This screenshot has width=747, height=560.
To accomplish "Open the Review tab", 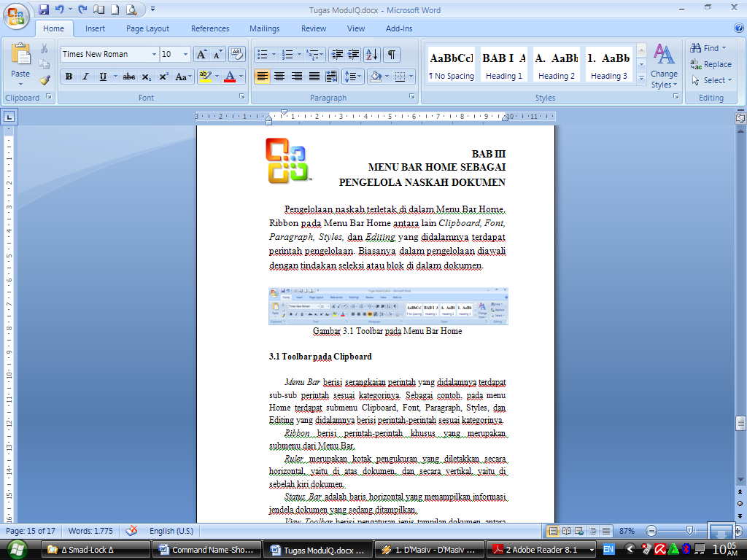I will pyautogui.click(x=314, y=28).
